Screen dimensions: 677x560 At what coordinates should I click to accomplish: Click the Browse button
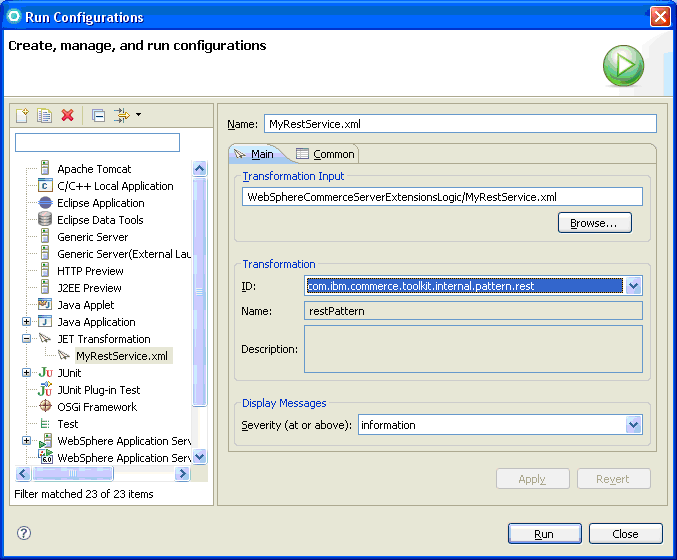pos(594,223)
